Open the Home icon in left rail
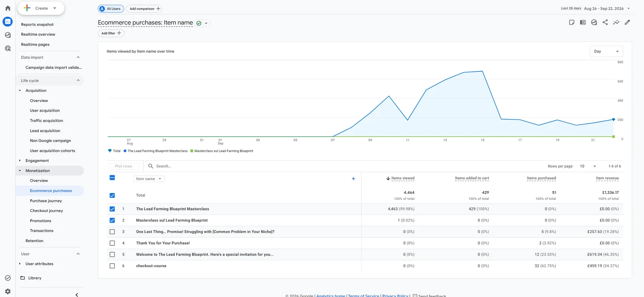The height and width of the screenshot is (297, 644). click(8, 8)
